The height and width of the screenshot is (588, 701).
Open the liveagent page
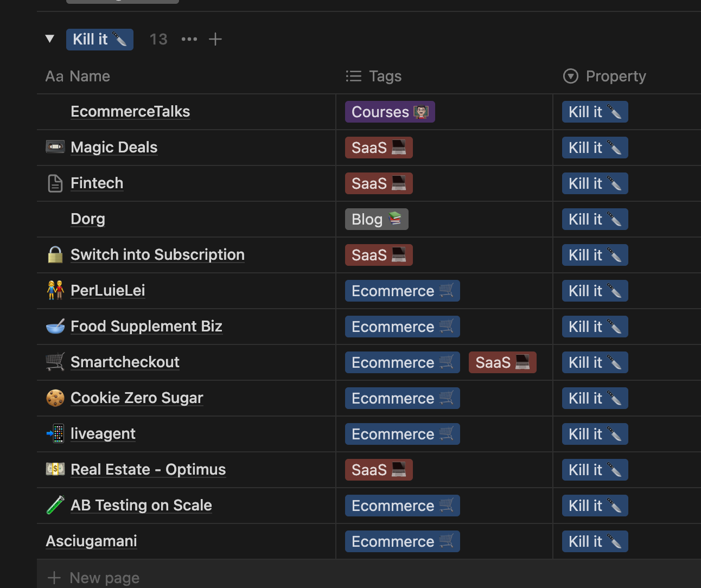pyautogui.click(x=103, y=433)
